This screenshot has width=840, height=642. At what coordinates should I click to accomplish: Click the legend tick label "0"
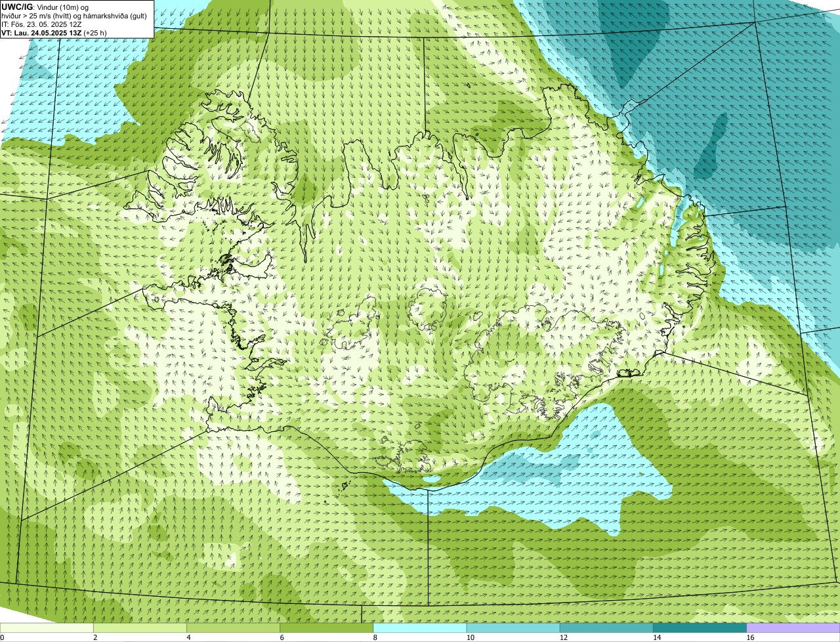click(x=3, y=637)
